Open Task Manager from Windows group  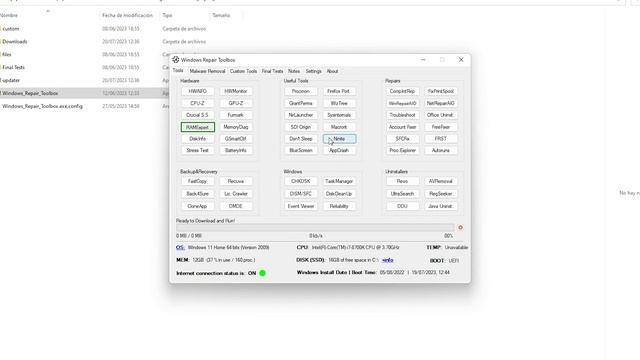click(339, 181)
